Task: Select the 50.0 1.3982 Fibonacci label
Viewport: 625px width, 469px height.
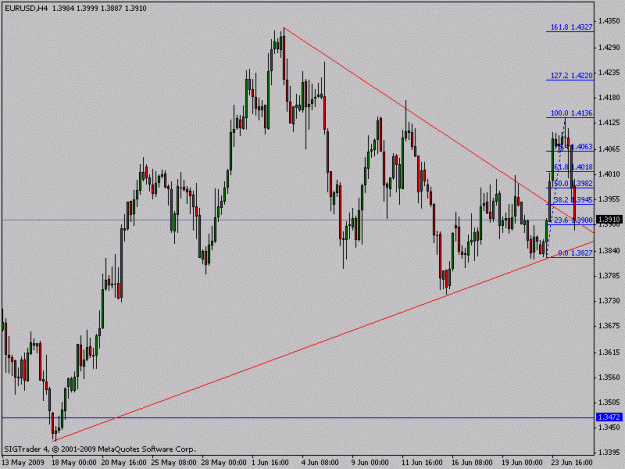Action: coord(573,183)
